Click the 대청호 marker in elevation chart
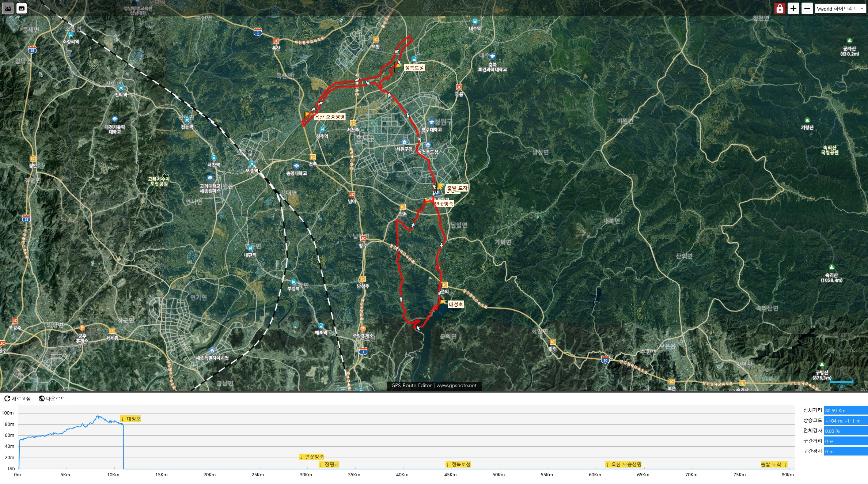 [x=131, y=419]
